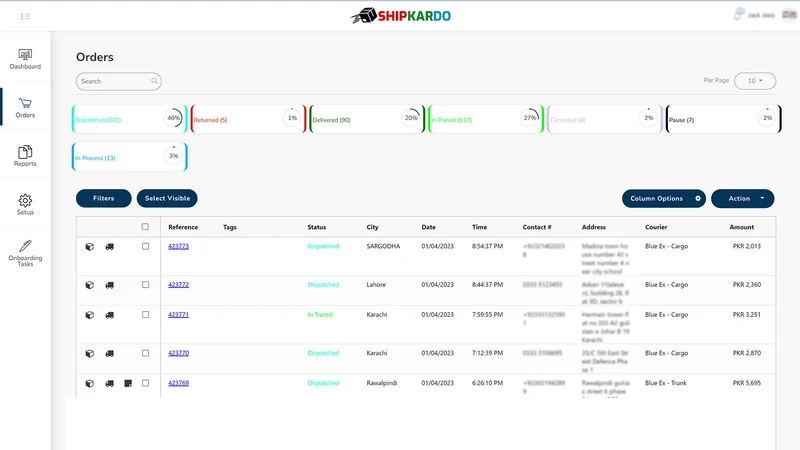
Task: Open the Per Page dropdown showing 10
Action: (x=755, y=81)
